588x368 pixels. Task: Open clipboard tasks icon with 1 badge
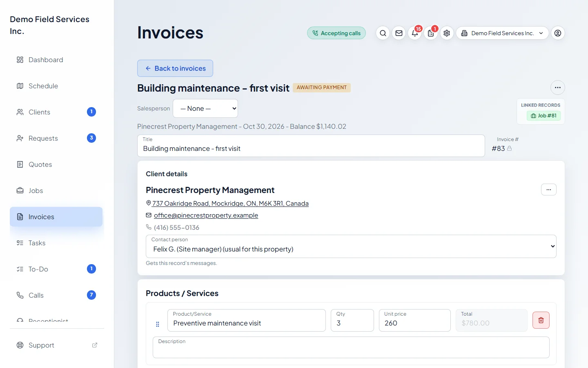coord(431,33)
